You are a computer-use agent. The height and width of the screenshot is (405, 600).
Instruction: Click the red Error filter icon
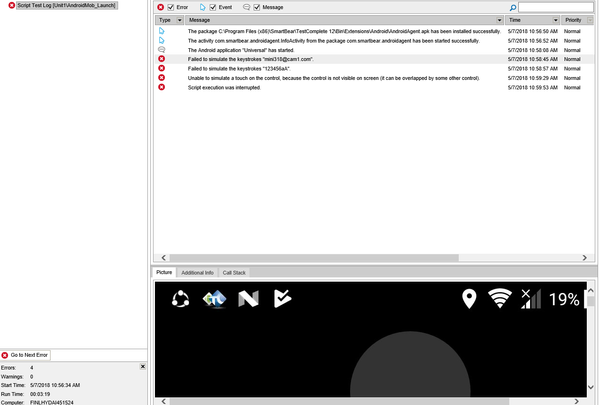161,7
